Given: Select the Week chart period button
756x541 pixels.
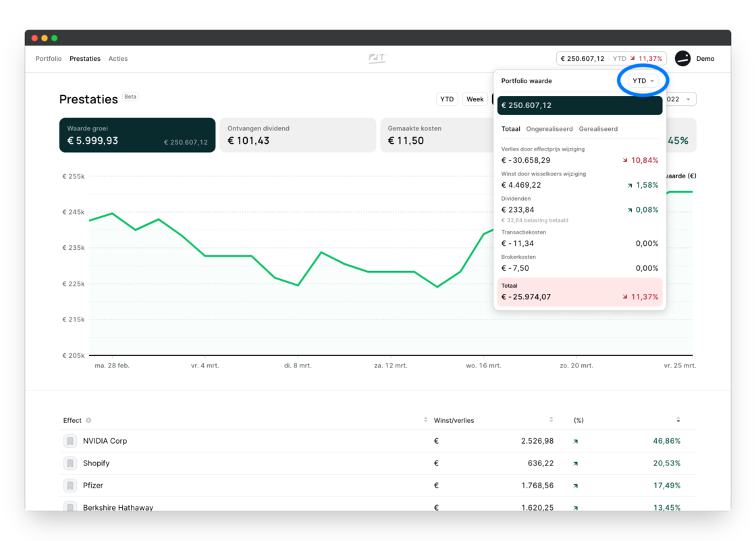Looking at the screenshot, I should 475,99.
